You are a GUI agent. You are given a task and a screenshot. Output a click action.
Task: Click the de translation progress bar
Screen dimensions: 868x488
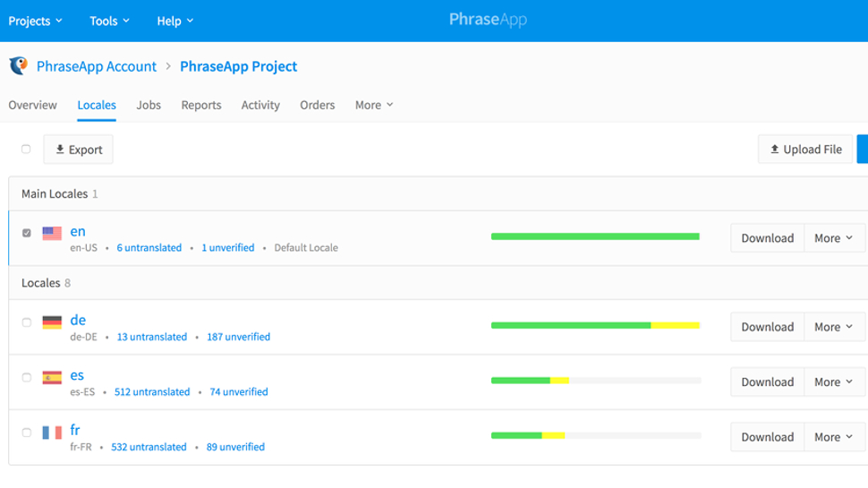click(596, 325)
